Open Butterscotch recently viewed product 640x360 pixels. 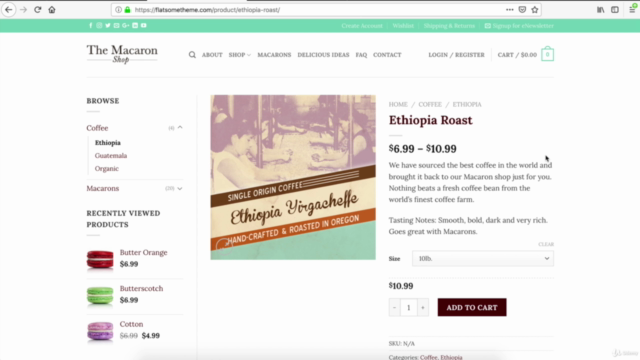pos(141,288)
